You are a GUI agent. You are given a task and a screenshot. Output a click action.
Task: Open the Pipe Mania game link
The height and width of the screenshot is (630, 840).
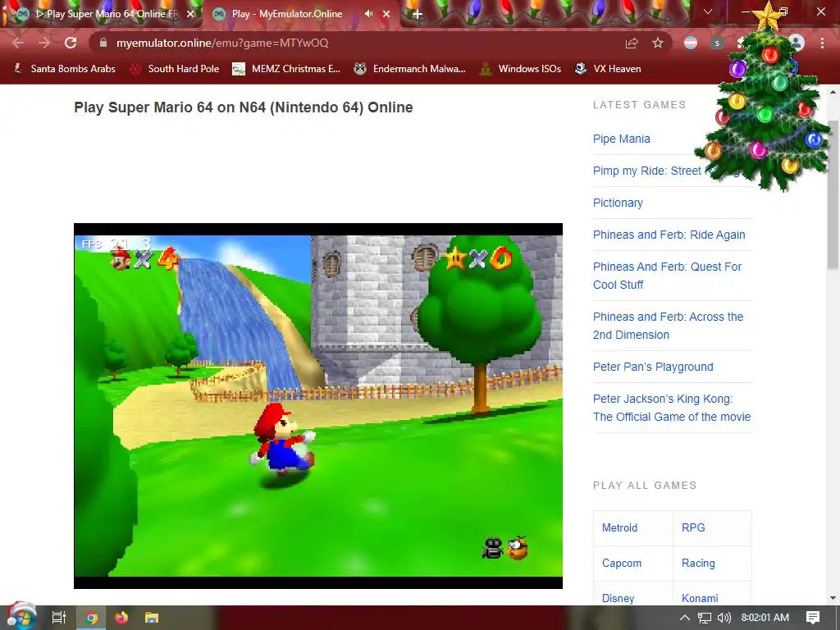click(622, 139)
